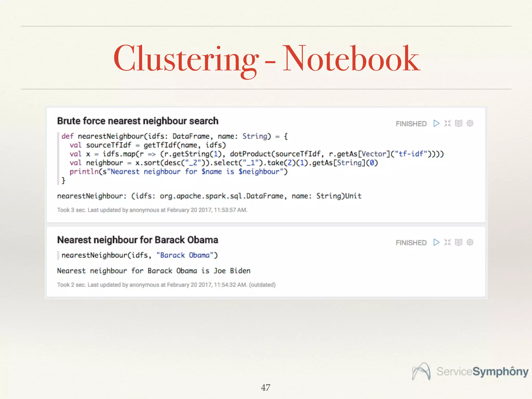Click the Brute force nearest neighbour search title
The height and width of the screenshot is (399, 532).
pyautogui.click(x=138, y=121)
